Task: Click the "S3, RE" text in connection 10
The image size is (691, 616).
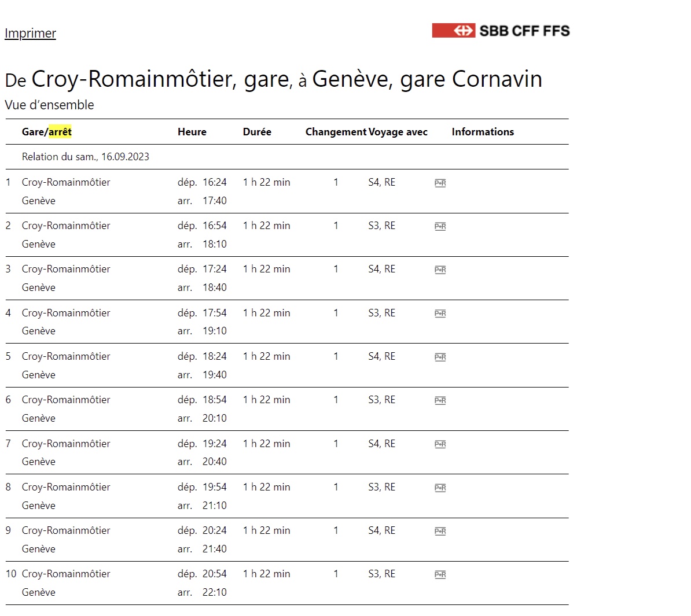Action: 381,574
